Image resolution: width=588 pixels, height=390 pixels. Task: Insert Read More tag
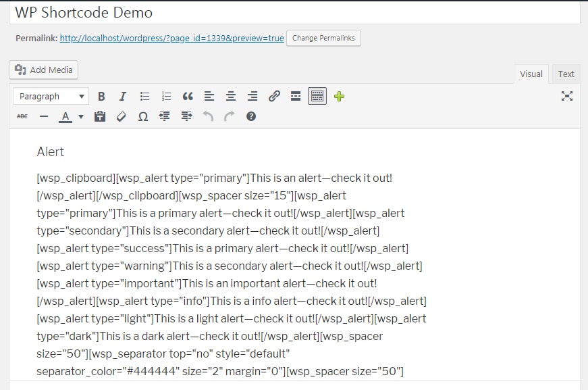coord(296,97)
